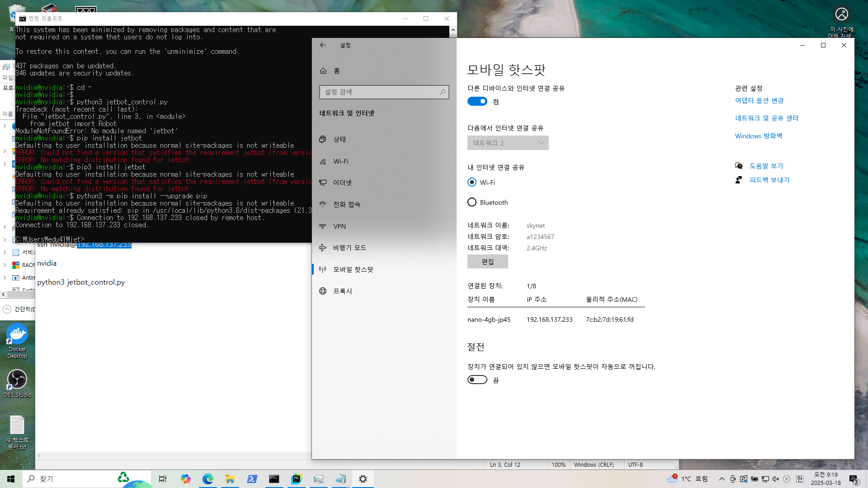Click the back arrow in Settings

click(322, 45)
